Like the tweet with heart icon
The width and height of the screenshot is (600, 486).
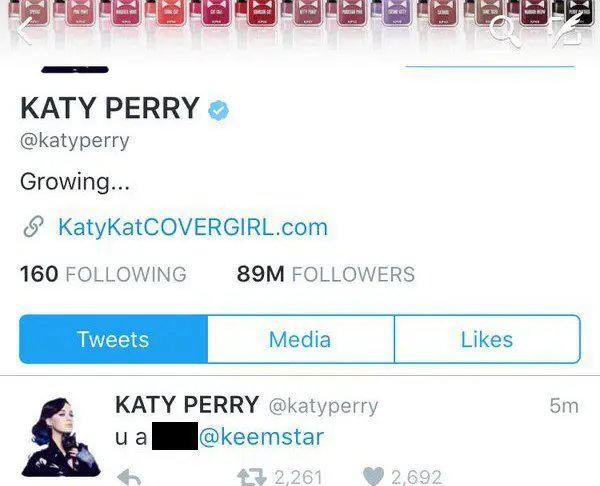[x=373, y=476]
